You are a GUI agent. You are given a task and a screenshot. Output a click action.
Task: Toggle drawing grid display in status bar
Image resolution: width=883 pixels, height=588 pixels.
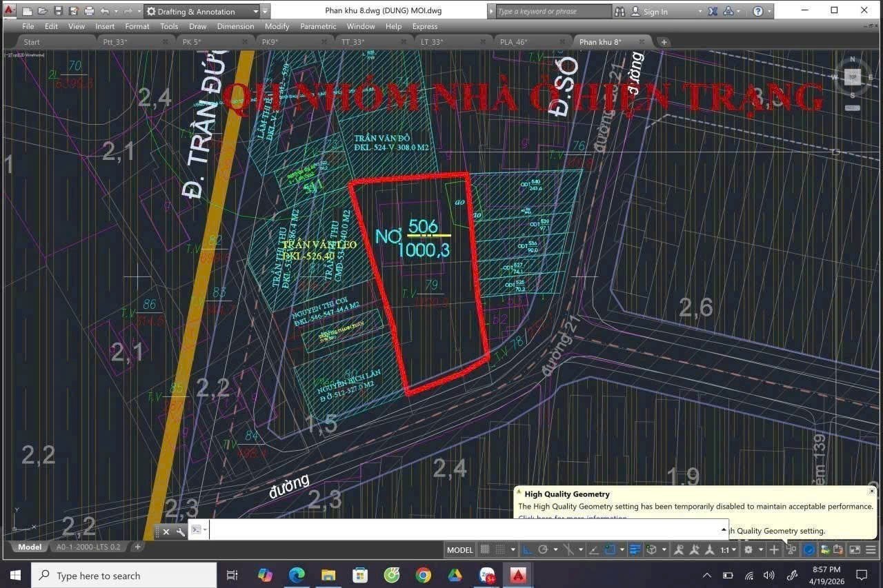[484, 549]
